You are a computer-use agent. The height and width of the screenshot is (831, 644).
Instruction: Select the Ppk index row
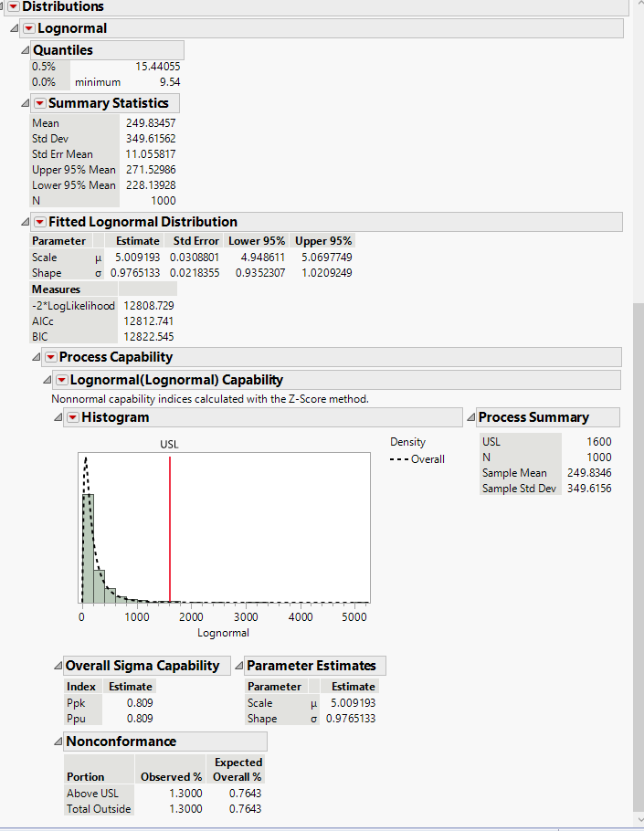[75, 703]
